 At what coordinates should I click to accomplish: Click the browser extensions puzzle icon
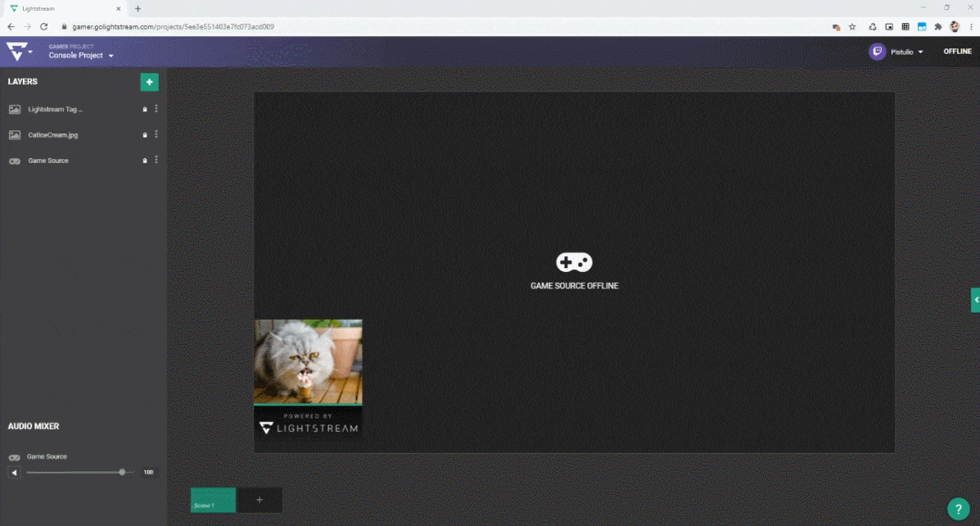[x=936, y=26]
